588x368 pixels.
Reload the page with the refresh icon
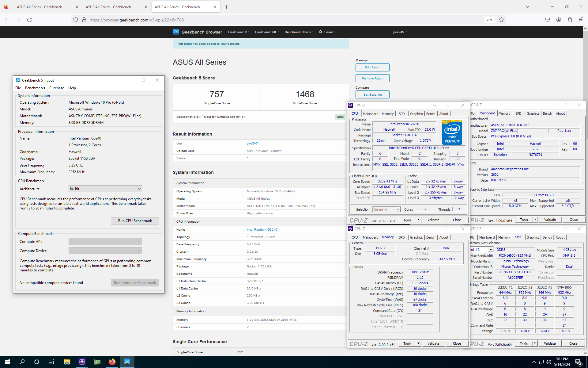click(x=29, y=20)
